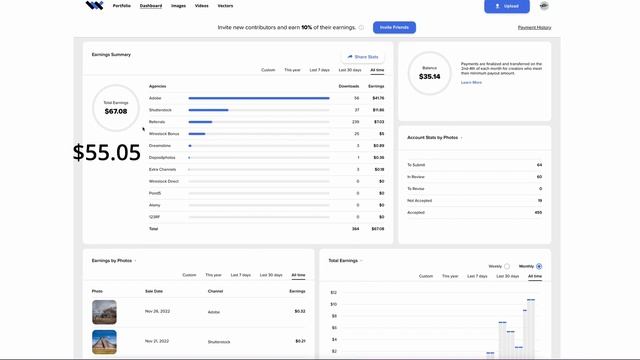This screenshot has width=640, height=360.
Task: Click the Channel column header
Action: click(215, 291)
